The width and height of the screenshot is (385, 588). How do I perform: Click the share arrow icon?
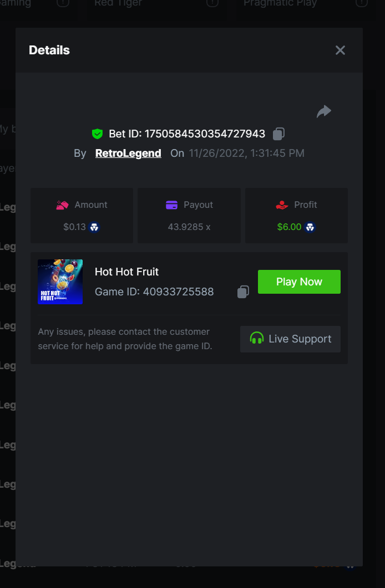pos(324,111)
